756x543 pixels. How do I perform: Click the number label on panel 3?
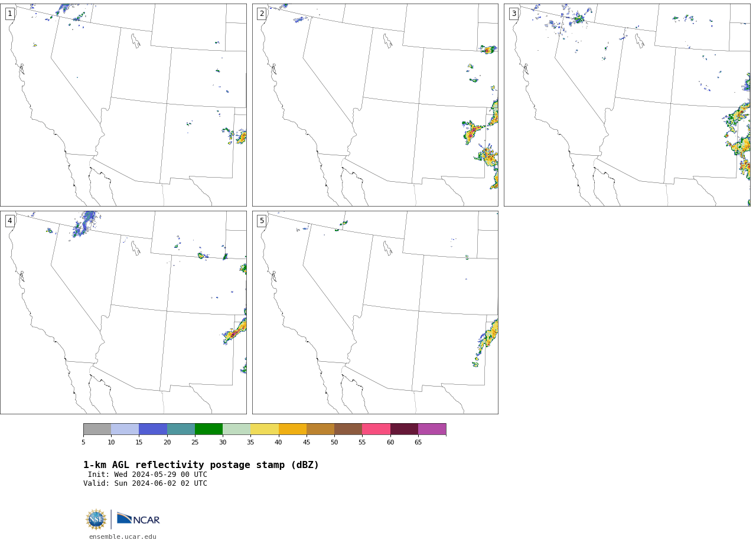point(514,14)
